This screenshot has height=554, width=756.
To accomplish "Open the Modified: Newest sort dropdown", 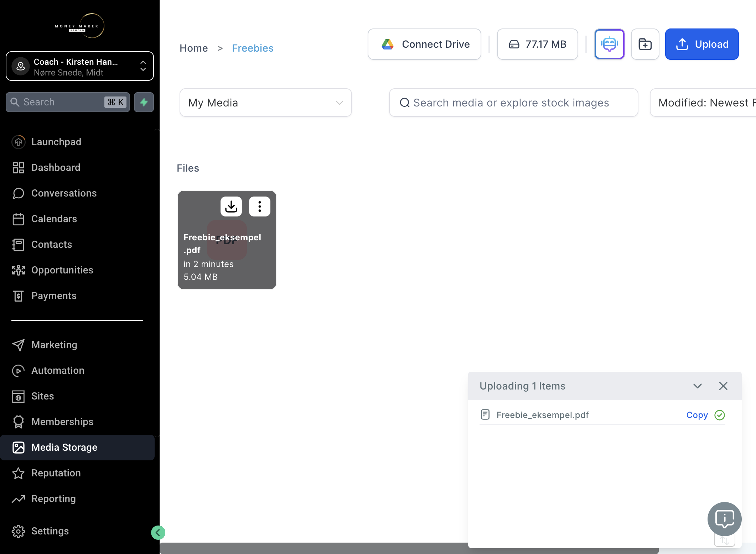I will 703,103.
